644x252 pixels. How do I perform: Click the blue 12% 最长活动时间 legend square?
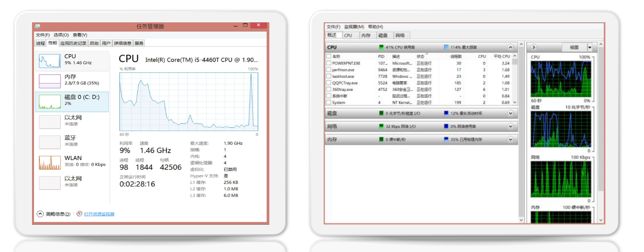pyautogui.click(x=446, y=113)
